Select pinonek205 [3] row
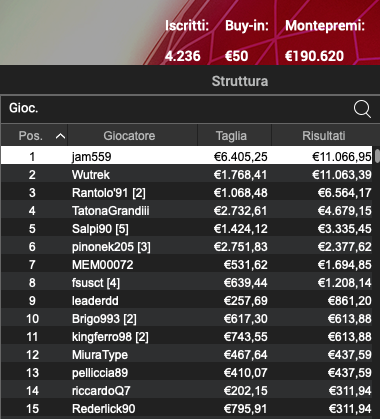 click(187, 247)
